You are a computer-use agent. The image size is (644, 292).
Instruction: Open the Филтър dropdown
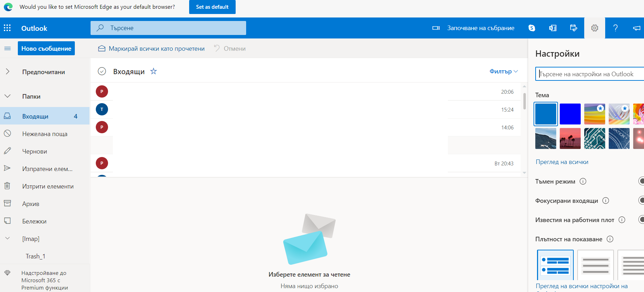503,71
